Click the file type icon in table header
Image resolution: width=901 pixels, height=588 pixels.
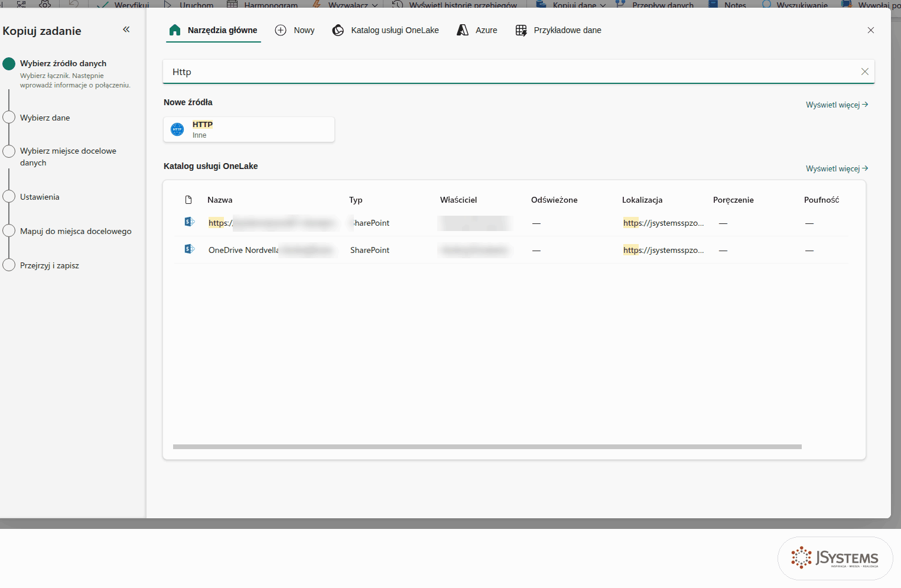pyautogui.click(x=188, y=200)
